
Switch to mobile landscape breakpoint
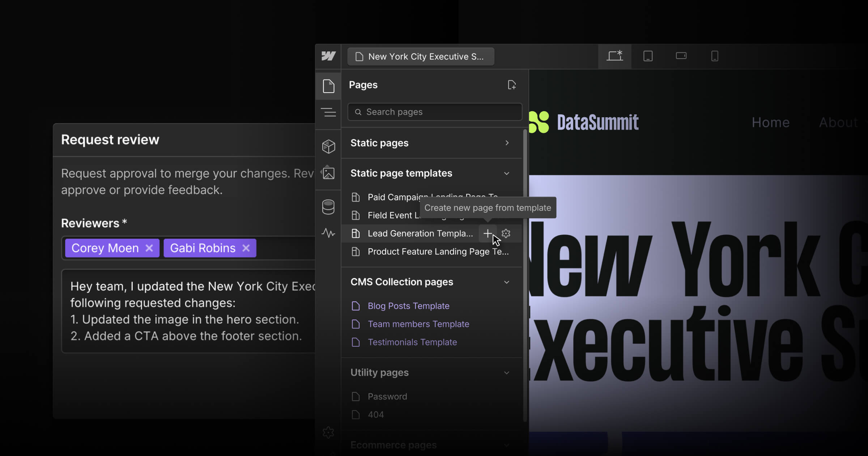[x=681, y=56]
